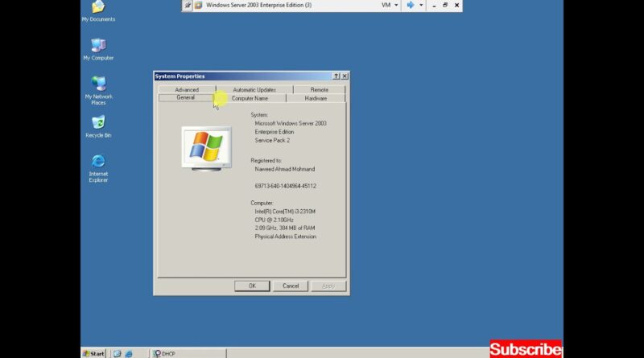Click the Windows logo monitor image
Image resolution: width=644 pixels, height=358 pixels.
pyautogui.click(x=207, y=149)
